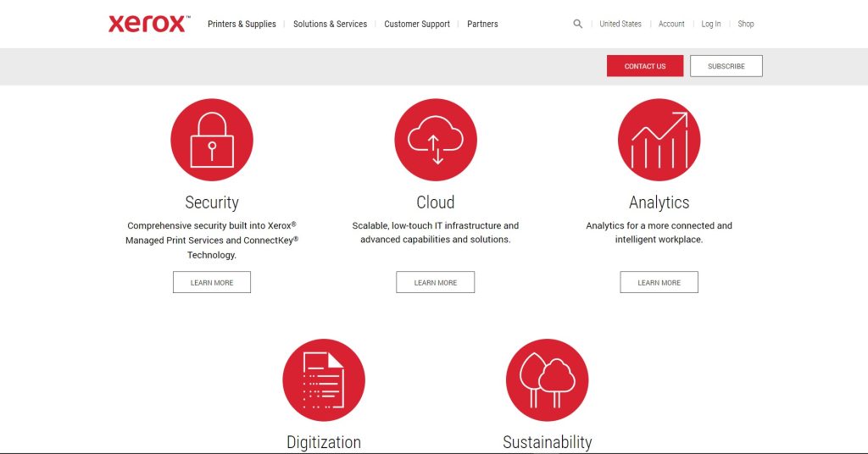Screen dimensions: 868x454
Task: Click the Digitization heading
Action: pyautogui.click(x=324, y=442)
